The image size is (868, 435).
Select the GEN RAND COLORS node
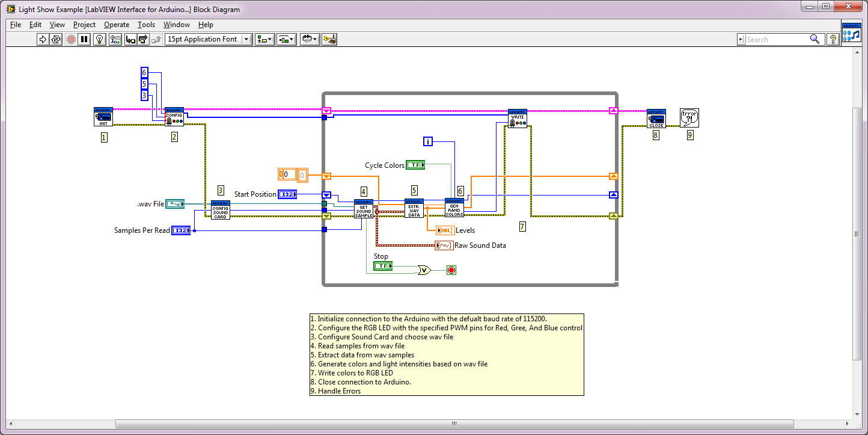[454, 208]
